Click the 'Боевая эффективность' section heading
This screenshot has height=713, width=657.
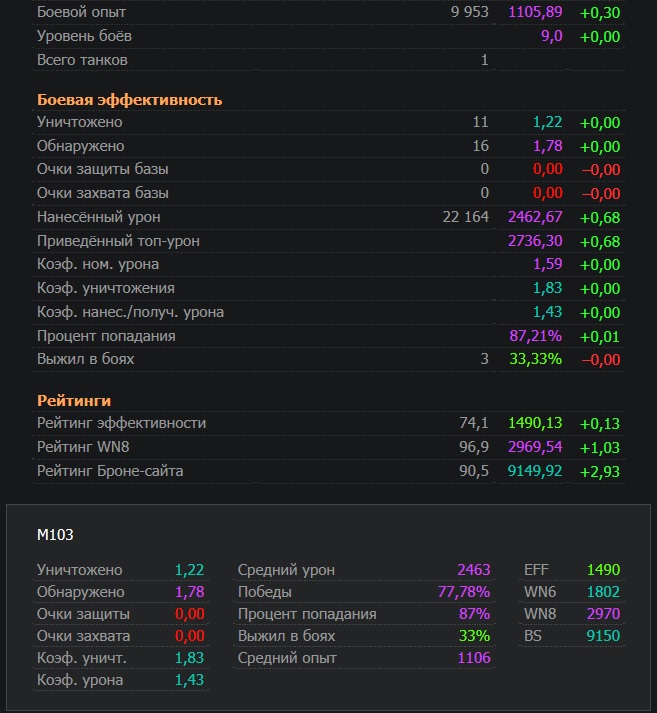(x=129, y=100)
